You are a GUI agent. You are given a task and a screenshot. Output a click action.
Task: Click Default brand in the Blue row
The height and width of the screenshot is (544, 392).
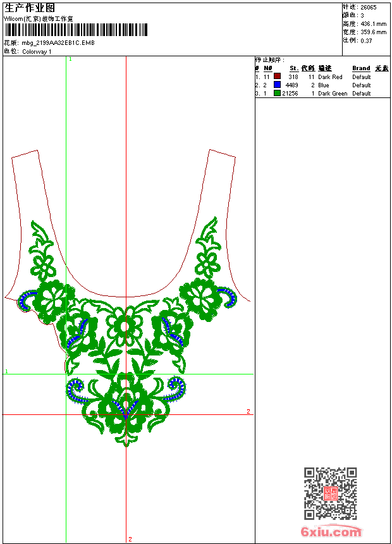point(362,85)
